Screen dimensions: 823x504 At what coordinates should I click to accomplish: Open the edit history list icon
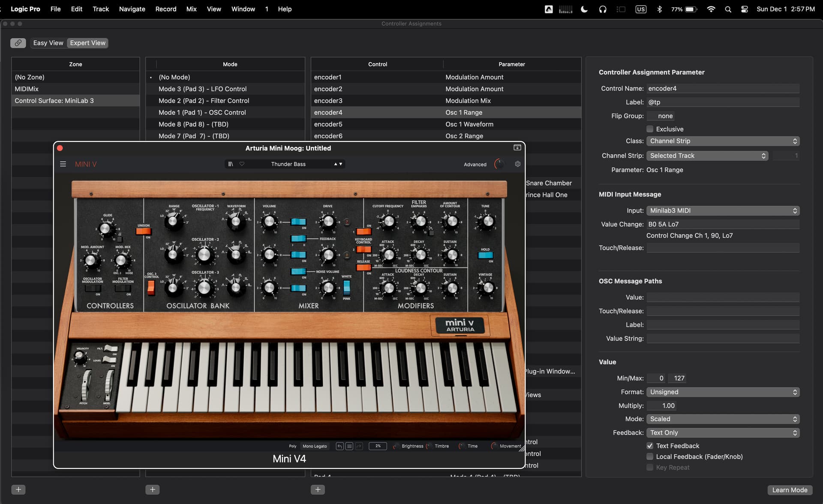coord(349,446)
